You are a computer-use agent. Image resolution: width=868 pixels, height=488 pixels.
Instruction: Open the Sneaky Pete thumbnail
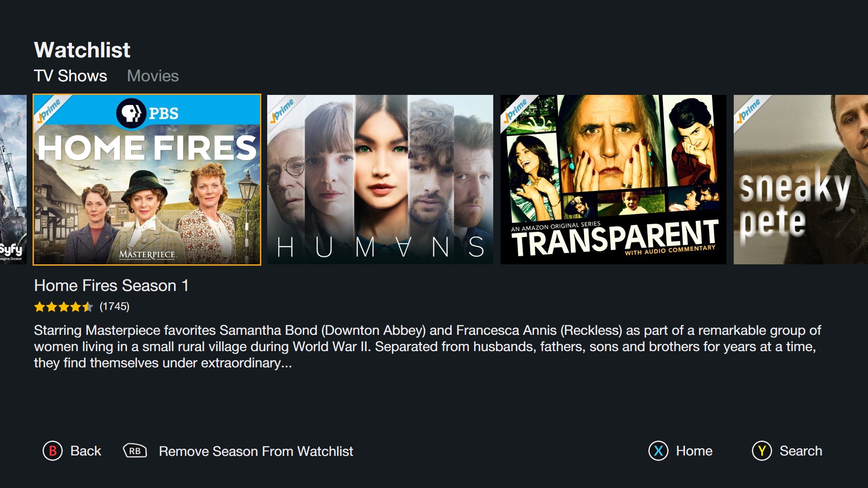801,179
